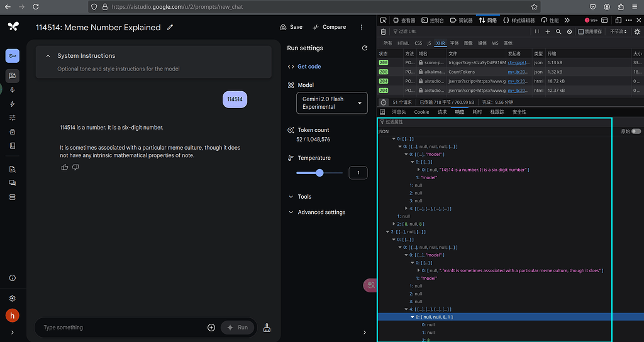
Task: Adjust the Temperature slider handle
Action: coord(319,173)
